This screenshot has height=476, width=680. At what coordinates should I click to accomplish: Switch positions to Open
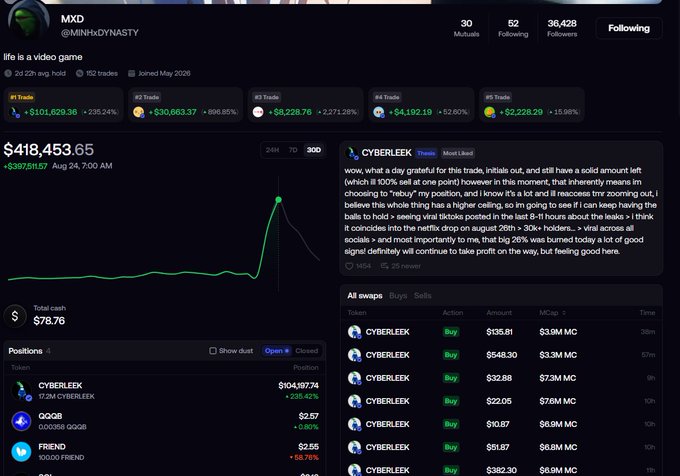point(276,351)
